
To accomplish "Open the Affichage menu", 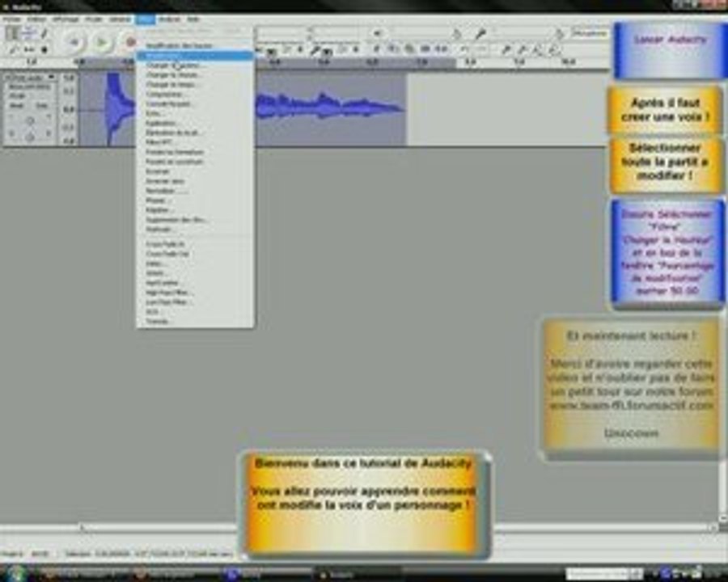I will click(x=66, y=19).
